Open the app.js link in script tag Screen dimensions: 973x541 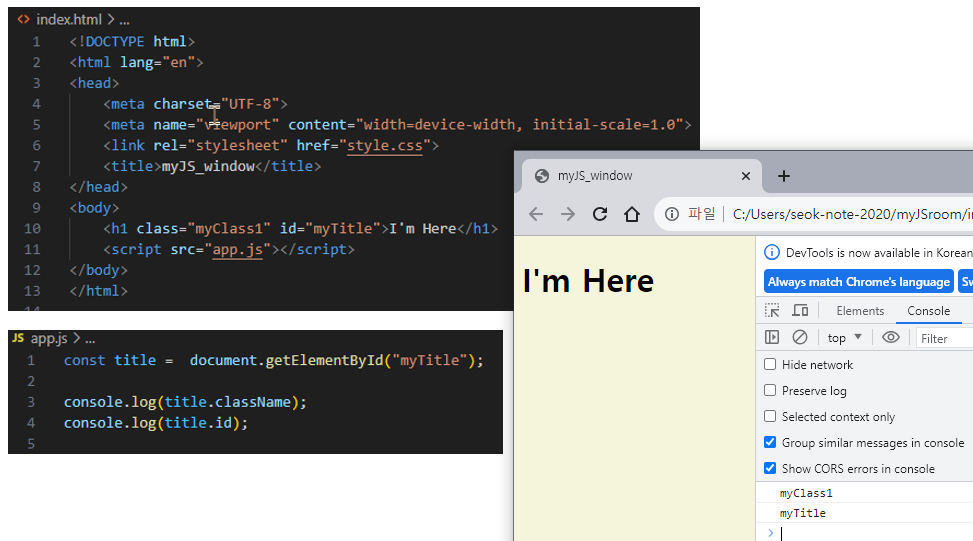[x=238, y=249]
